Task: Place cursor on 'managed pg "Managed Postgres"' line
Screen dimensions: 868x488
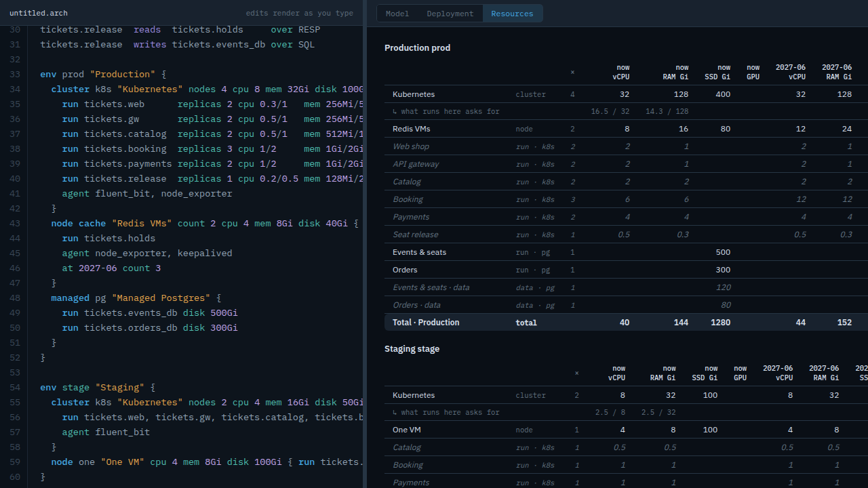Action: click(136, 298)
